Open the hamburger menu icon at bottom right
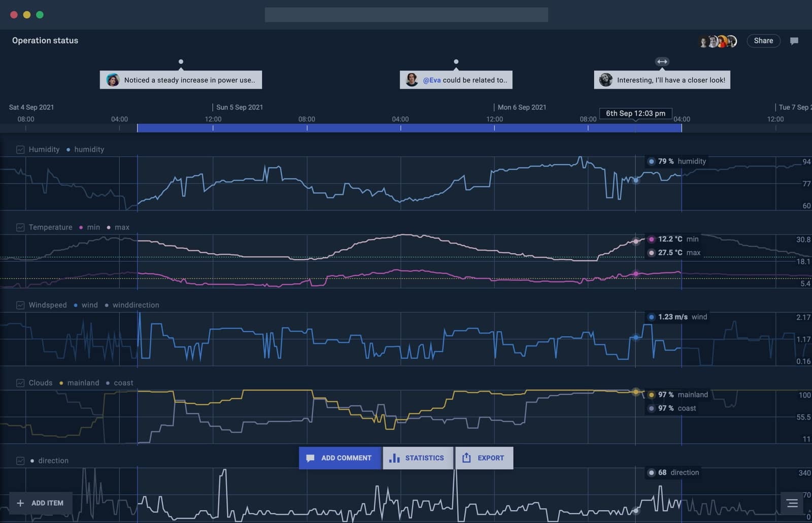Screen dimensions: 812x523 [x=792, y=503]
